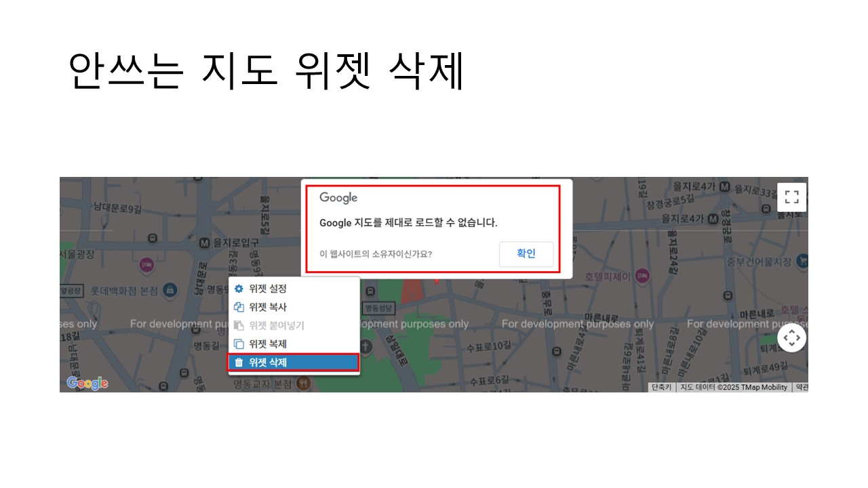Toggle the map fullscreen view button
The image size is (868, 488).
pos(791,197)
